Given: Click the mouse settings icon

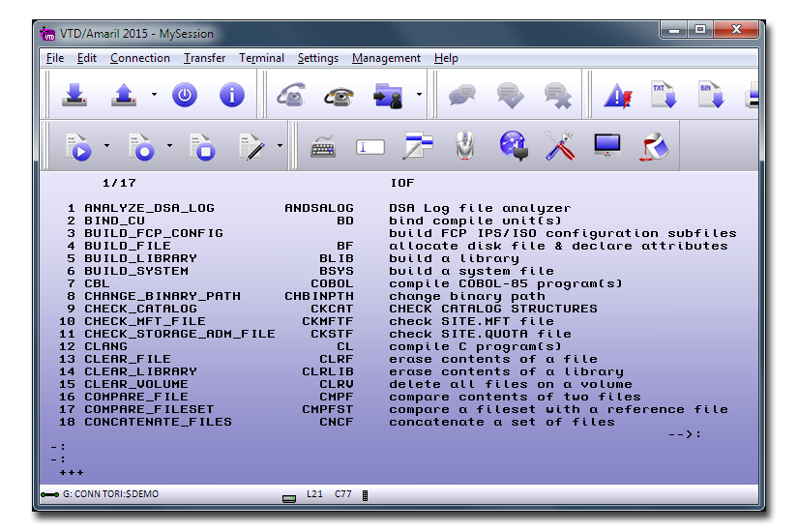Looking at the screenshot, I should [x=465, y=147].
